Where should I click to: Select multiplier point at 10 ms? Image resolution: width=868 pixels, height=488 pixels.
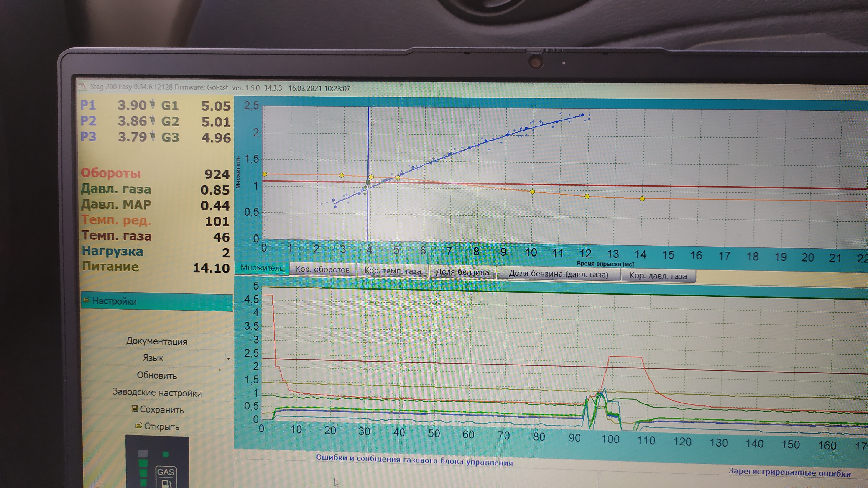(x=532, y=192)
